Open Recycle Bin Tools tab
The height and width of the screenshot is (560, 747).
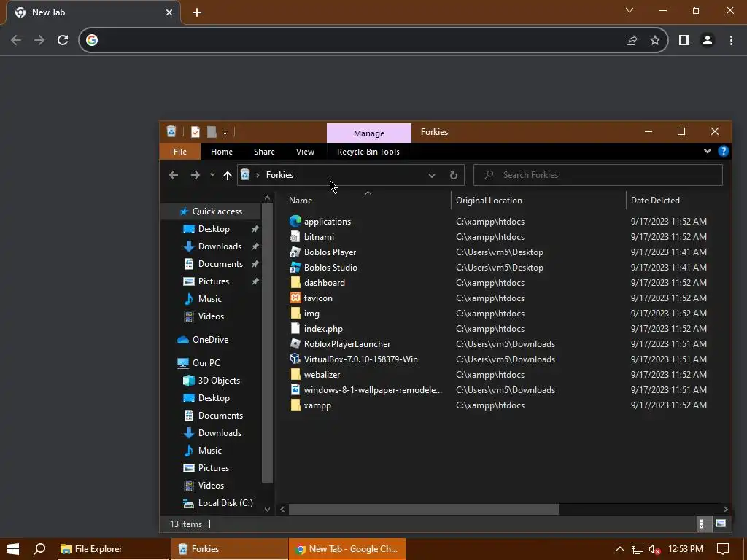pos(368,152)
